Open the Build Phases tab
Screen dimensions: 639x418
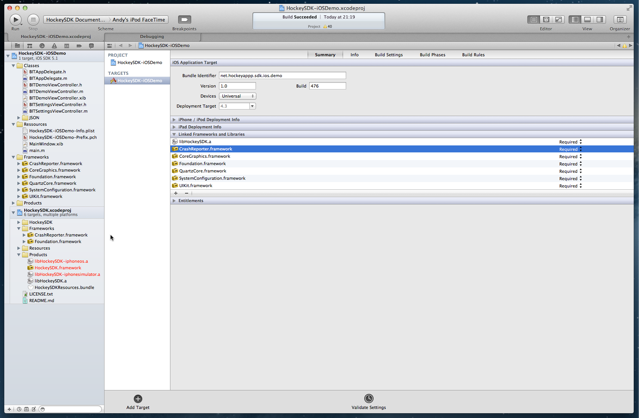(x=432, y=55)
